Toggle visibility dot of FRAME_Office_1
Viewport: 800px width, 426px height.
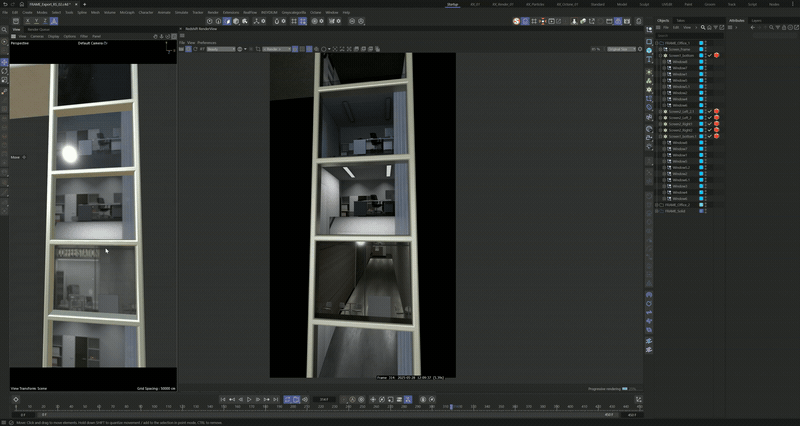[x=706, y=43]
